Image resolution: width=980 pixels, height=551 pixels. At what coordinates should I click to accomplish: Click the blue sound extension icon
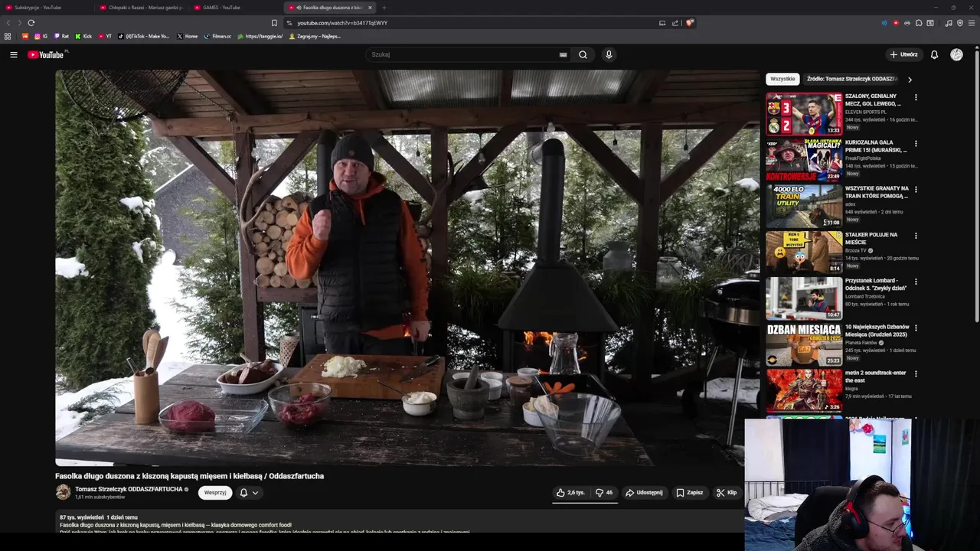884,23
